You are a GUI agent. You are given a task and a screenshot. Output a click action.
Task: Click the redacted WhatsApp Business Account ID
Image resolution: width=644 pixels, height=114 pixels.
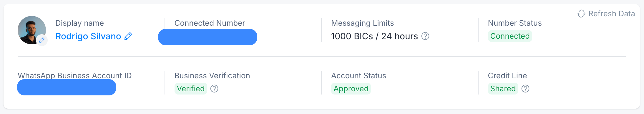67,87
